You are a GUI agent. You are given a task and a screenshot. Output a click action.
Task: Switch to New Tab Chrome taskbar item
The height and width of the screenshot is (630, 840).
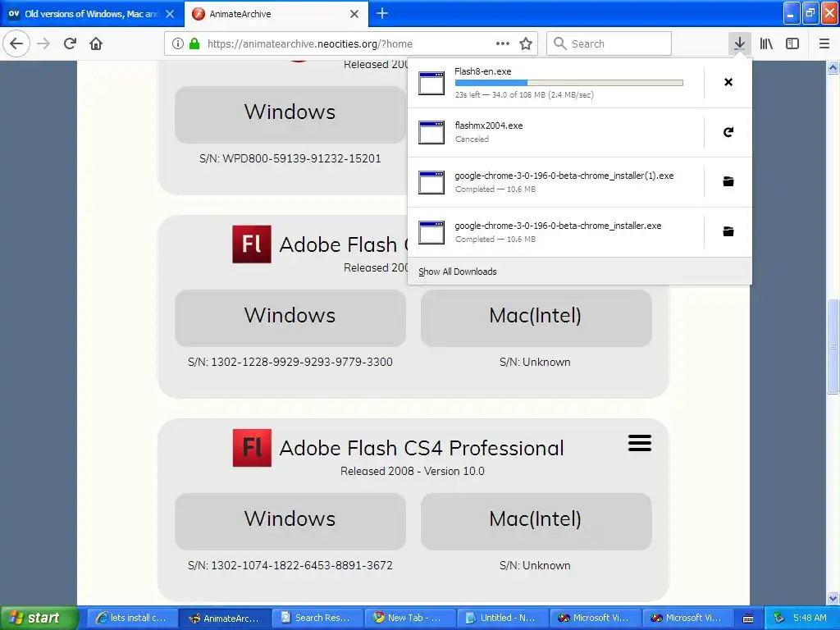[409, 618]
